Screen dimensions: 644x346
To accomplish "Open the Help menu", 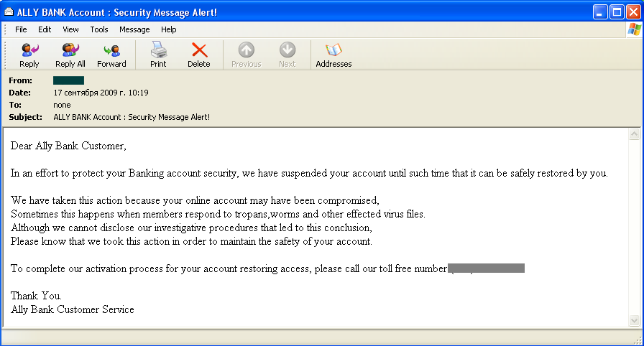I will pos(168,29).
